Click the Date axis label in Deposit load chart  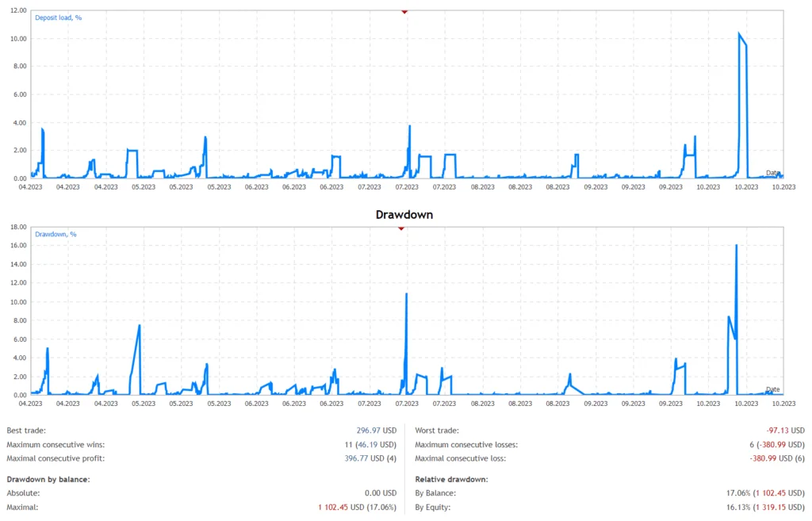(x=772, y=173)
